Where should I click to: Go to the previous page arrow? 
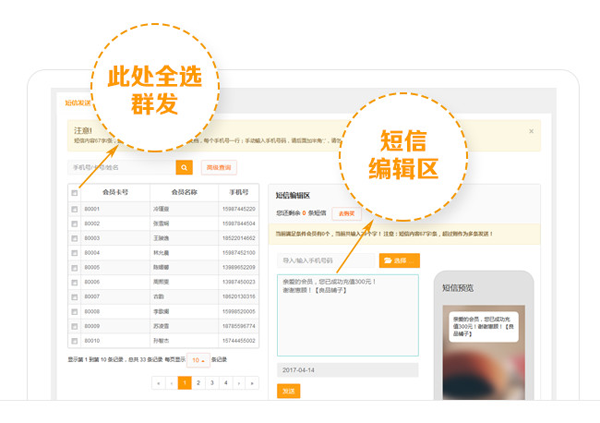coord(171,383)
